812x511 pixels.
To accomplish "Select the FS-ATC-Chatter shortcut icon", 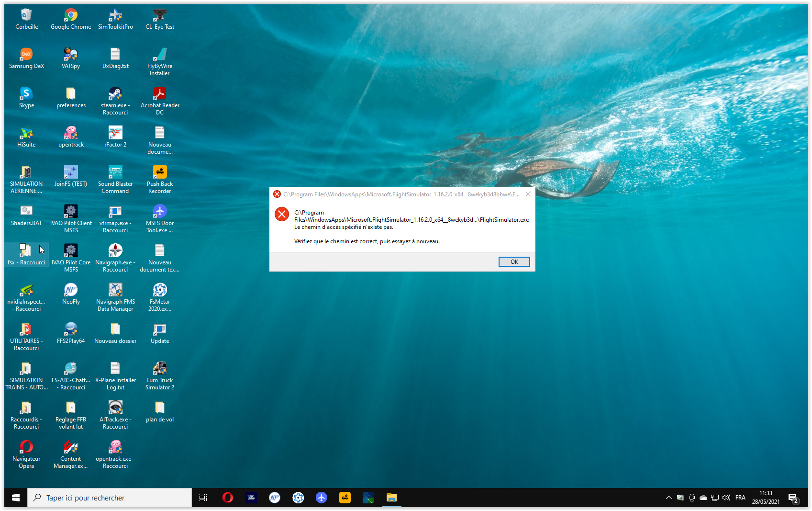I will click(x=71, y=376).
